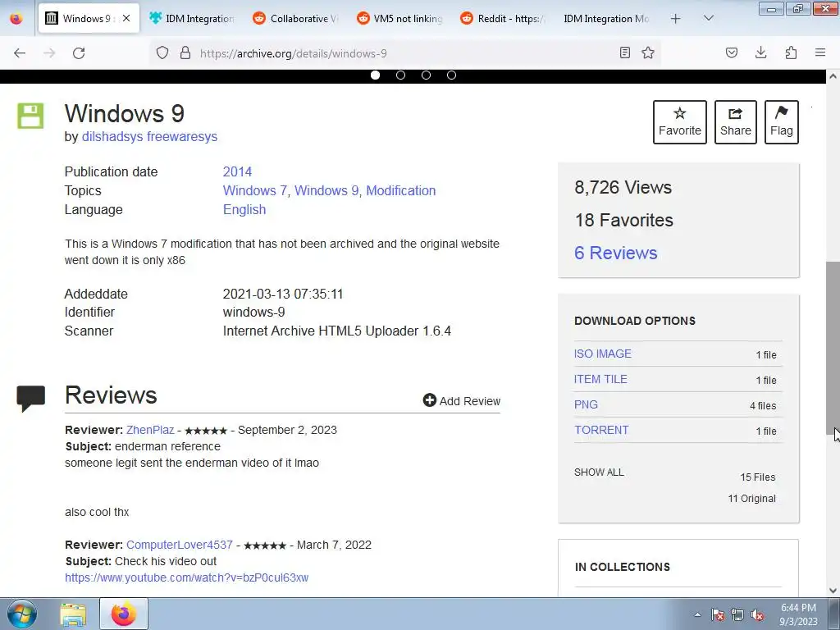Image resolution: width=840 pixels, height=630 pixels.
Task: Go back to the previous page
Action: (x=20, y=53)
